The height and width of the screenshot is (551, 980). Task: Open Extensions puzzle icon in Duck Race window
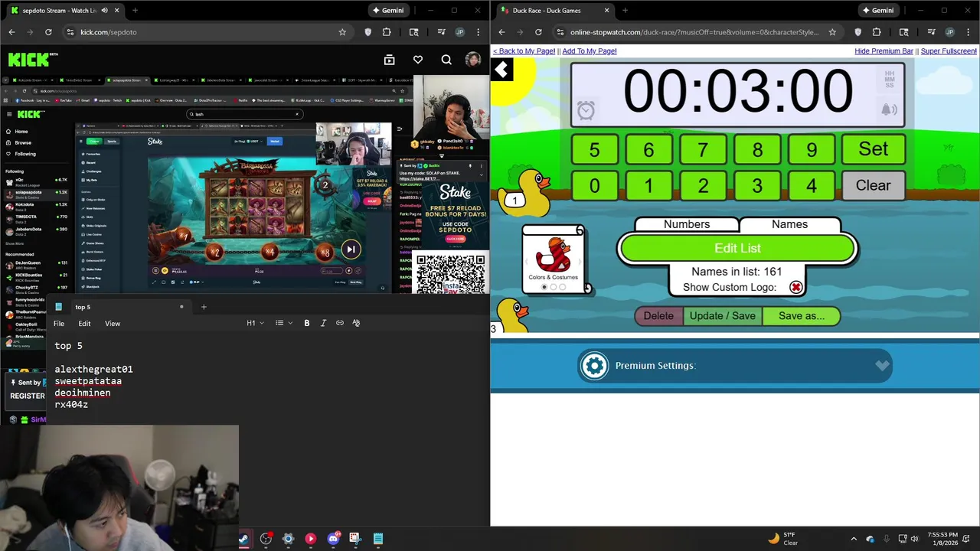pyautogui.click(x=877, y=32)
